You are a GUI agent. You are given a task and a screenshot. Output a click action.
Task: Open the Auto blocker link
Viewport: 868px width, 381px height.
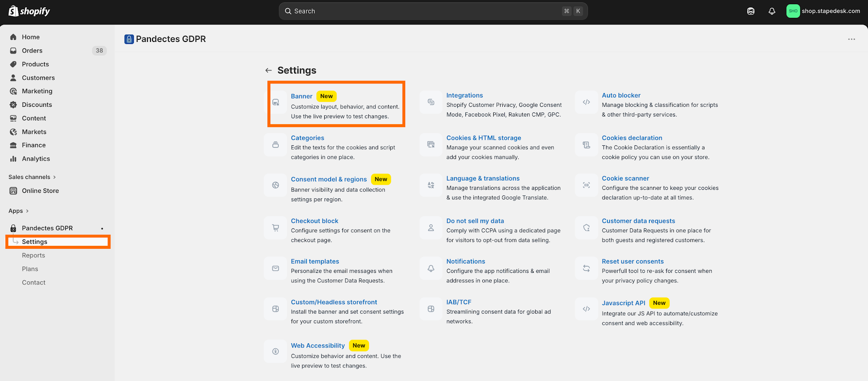(621, 95)
